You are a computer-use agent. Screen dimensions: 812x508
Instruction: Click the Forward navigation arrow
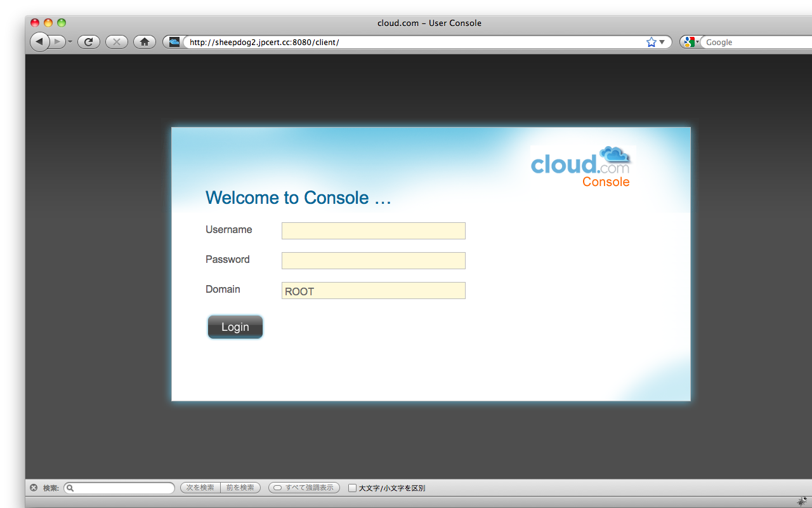[57, 42]
